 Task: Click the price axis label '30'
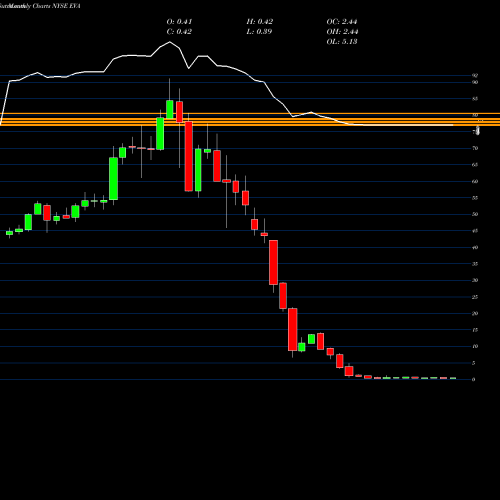pyautogui.click(x=475, y=280)
